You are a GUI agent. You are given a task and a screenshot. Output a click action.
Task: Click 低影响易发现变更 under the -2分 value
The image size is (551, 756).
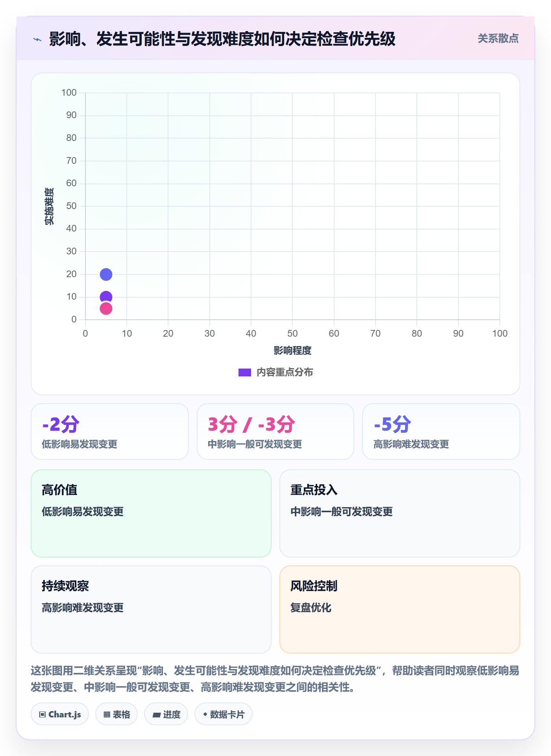[80, 444]
